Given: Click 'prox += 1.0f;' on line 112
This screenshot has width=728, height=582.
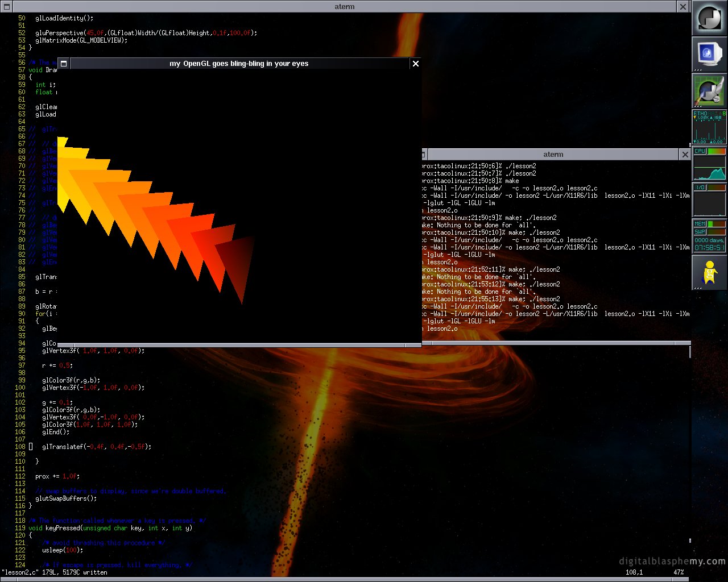Looking at the screenshot, I should coord(57,476).
